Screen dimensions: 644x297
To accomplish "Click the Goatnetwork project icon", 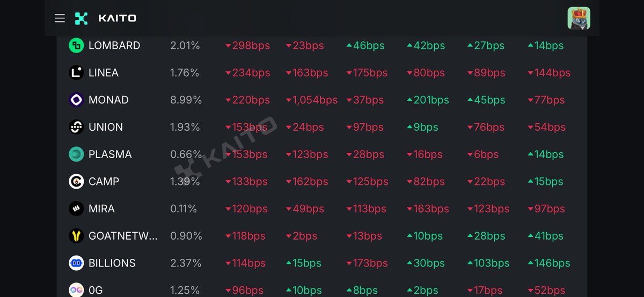I will coord(76,236).
